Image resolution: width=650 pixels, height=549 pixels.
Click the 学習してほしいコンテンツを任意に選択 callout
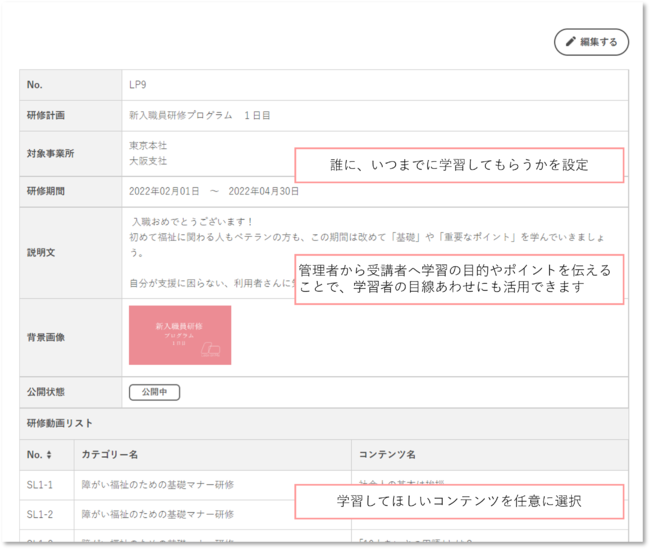click(459, 501)
